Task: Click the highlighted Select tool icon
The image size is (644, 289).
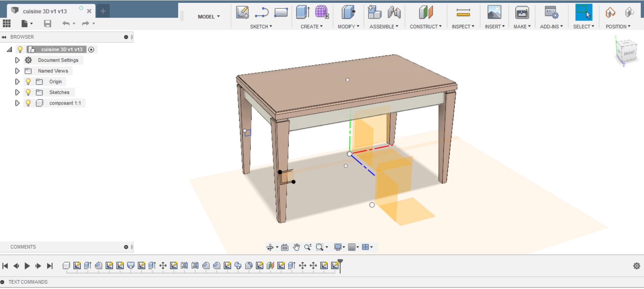Action: coord(584,13)
